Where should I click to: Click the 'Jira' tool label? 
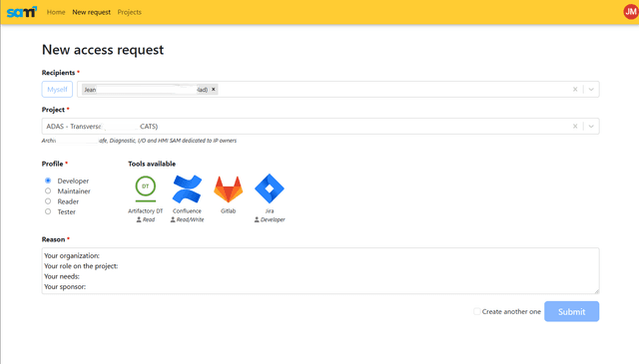pos(270,210)
